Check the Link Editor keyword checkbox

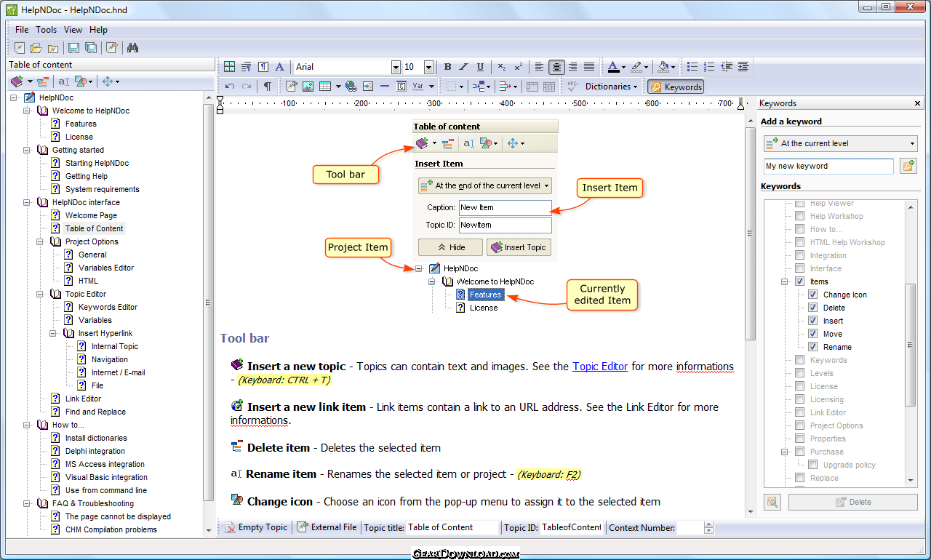[x=799, y=412]
